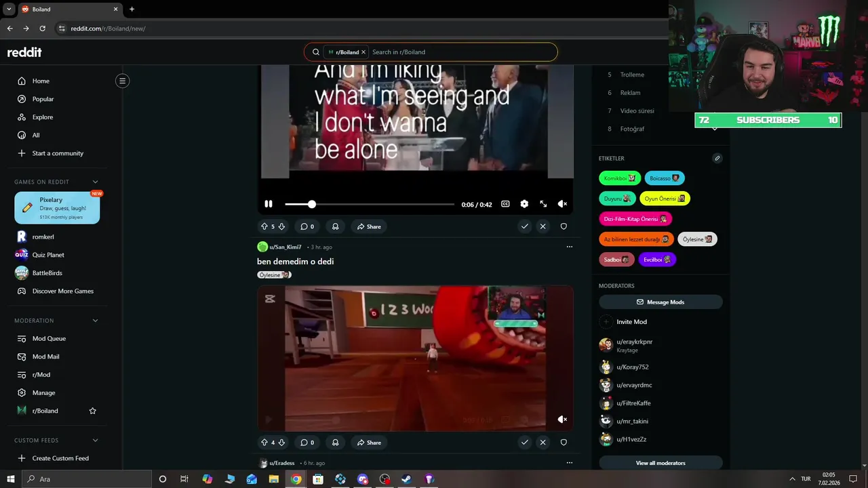Screen dimensions: 868x488
Task: Downvote the post with 4 votes
Action: click(x=281, y=443)
